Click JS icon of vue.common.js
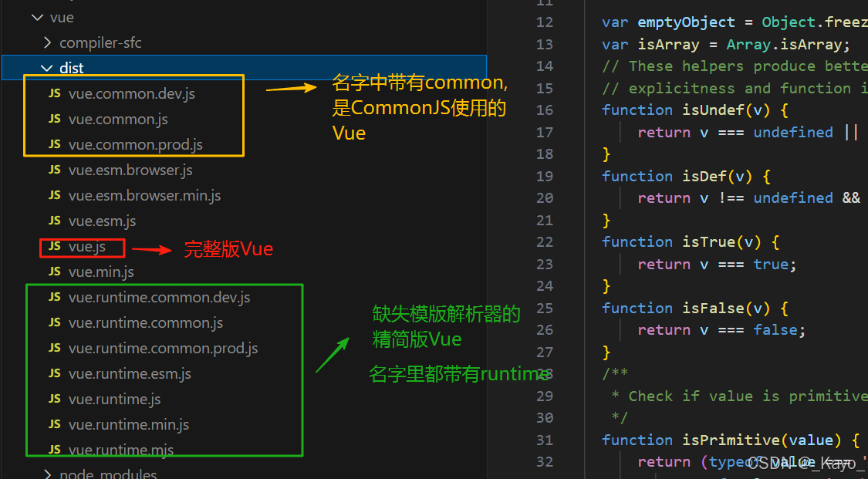Screen dimensions: 868x479 pos(54,119)
